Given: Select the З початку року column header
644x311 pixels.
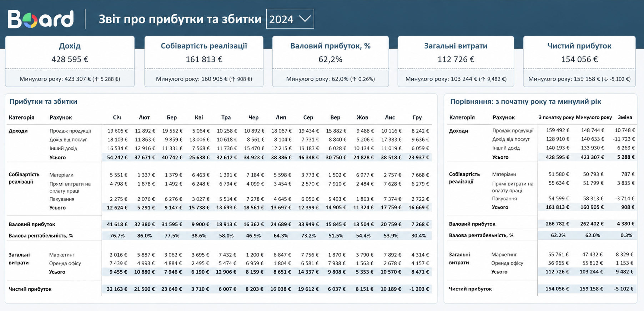Looking at the screenshot, I should [556, 117].
